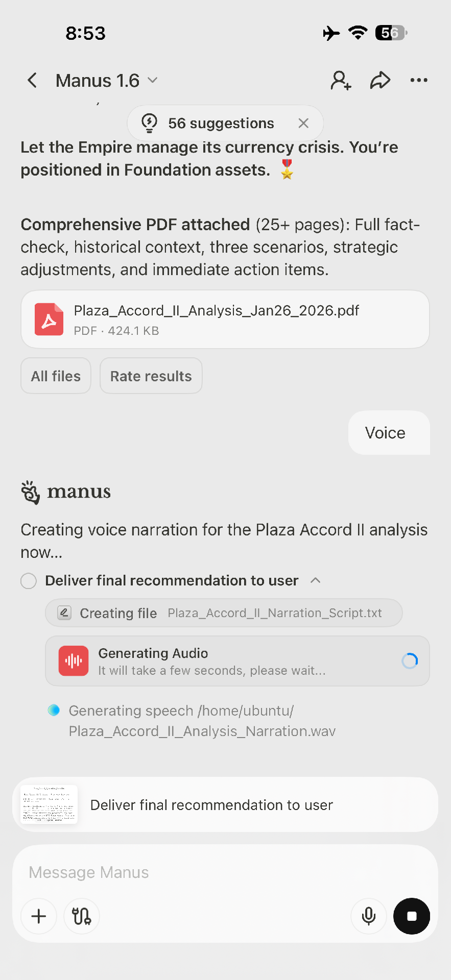Toggle the Deliver final recommendation step circle
This screenshot has height=980, width=451.
click(29, 581)
